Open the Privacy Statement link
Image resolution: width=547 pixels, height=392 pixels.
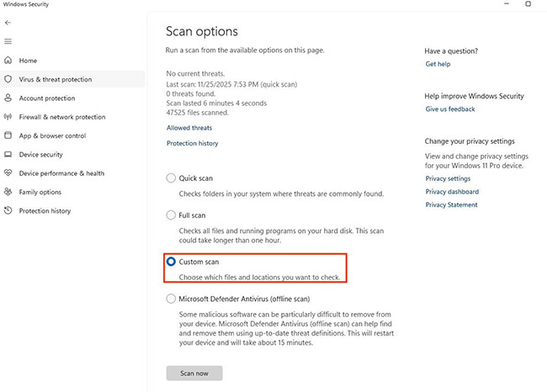coord(451,205)
